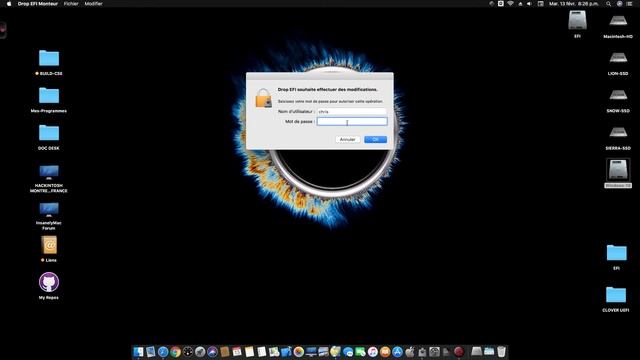Select the DOC DESK desktop folder

(x=49, y=133)
